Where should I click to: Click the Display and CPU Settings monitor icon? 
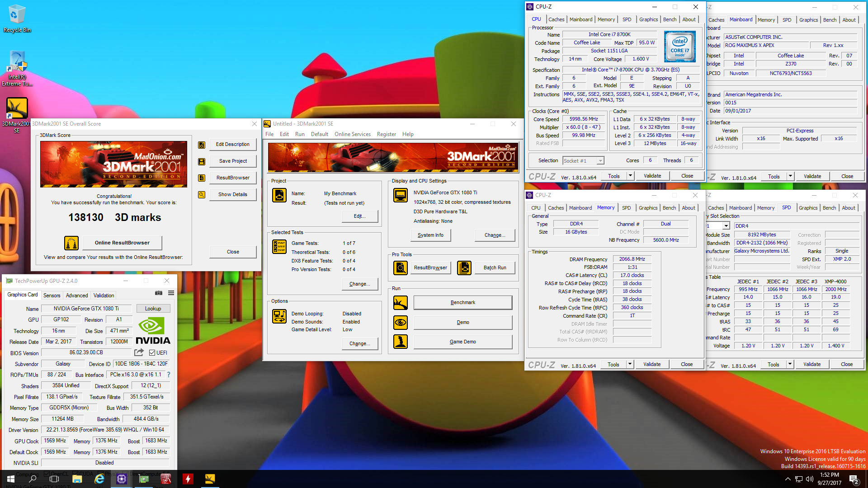pyautogui.click(x=401, y=195)
